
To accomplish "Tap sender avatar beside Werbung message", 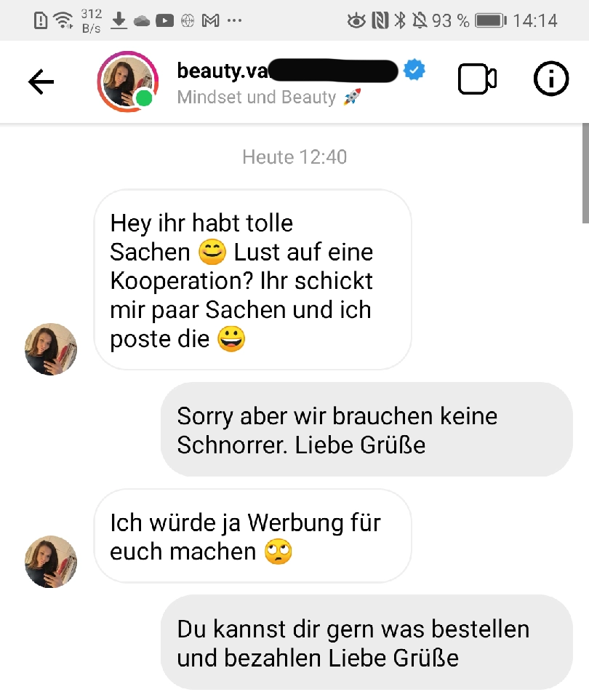I will coord(51,562).
